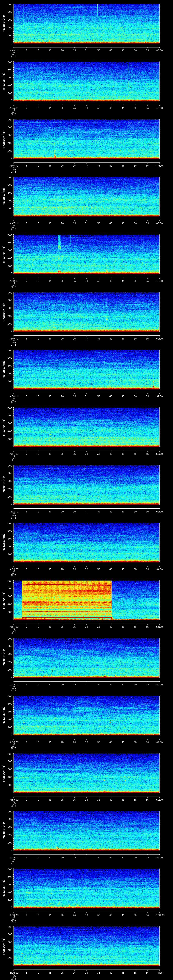Open the 4:47:00 spectrogram panel
The width and height of the screenshot is (173, 980).
87,196
